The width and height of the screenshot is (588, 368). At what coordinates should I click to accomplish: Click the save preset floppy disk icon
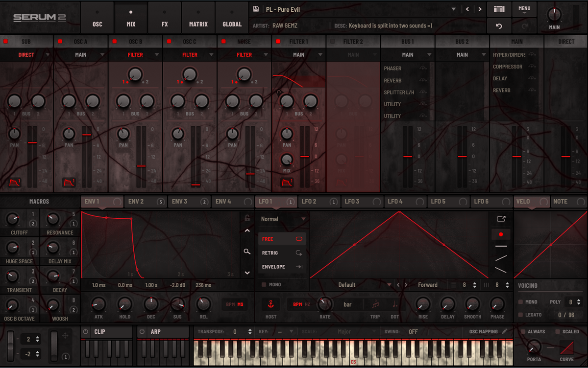click(x=256, y=9)
